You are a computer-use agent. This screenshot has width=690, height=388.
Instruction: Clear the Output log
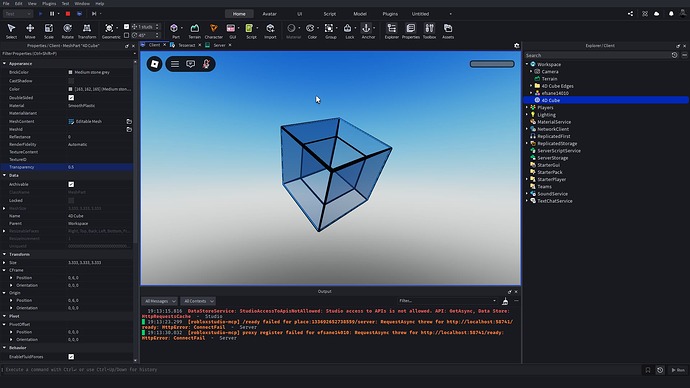pyautogui.click(x=505, y=301)
